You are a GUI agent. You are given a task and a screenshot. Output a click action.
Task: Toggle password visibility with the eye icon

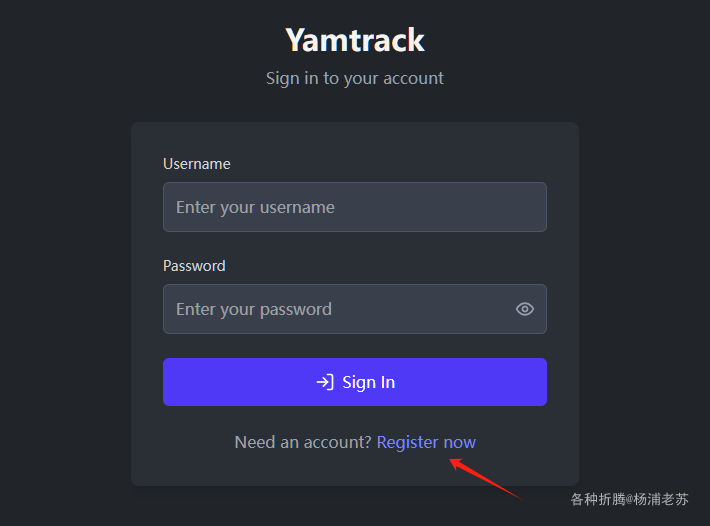[x=524, y=309]
